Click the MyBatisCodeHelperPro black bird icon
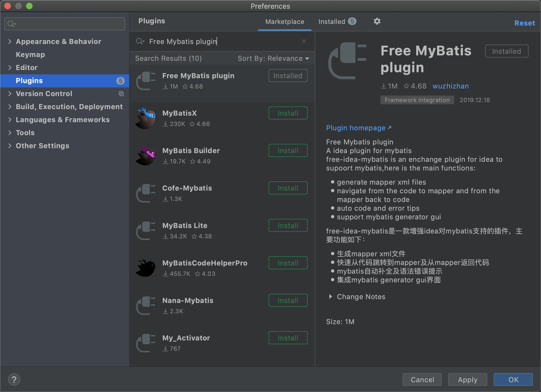The height and width of the screenshot is (392, 541). (146, 268)
